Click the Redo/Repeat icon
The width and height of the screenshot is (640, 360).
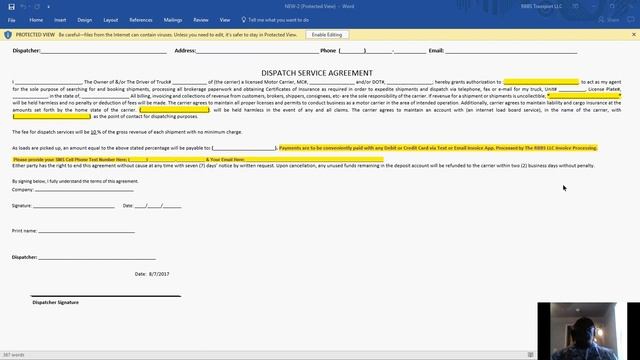click(x=37, y=7)
